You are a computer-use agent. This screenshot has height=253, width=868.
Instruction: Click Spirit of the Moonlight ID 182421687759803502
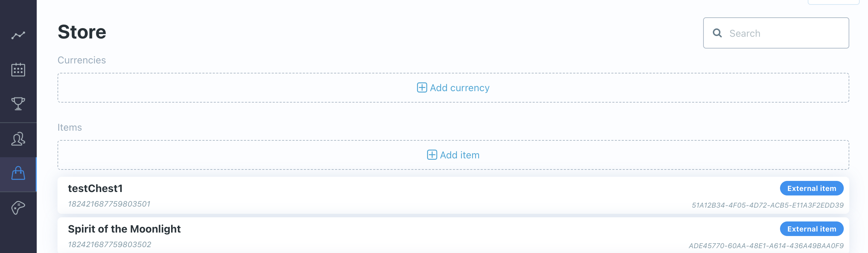click(109, 245)
